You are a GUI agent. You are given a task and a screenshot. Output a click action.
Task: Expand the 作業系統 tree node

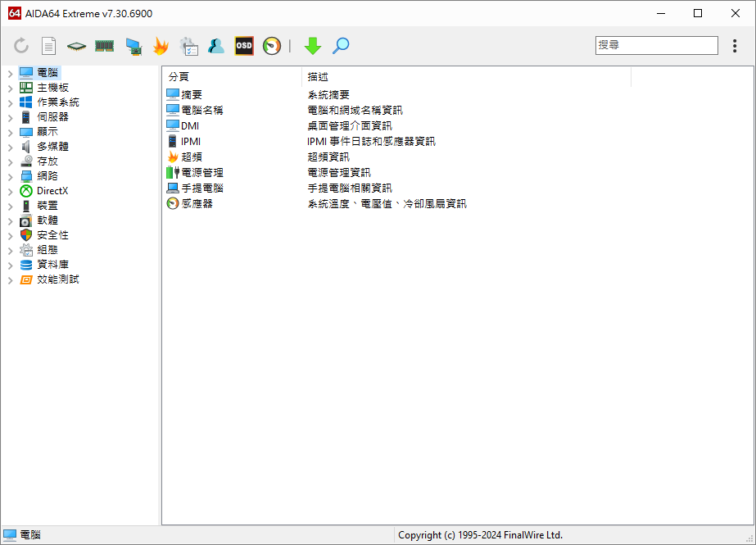click(10, 103)
